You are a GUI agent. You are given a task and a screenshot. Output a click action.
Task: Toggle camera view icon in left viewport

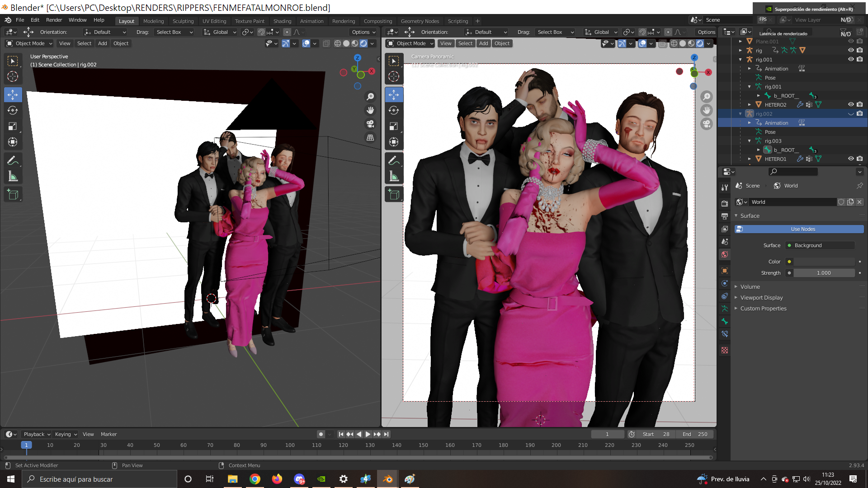click(370, 124)
